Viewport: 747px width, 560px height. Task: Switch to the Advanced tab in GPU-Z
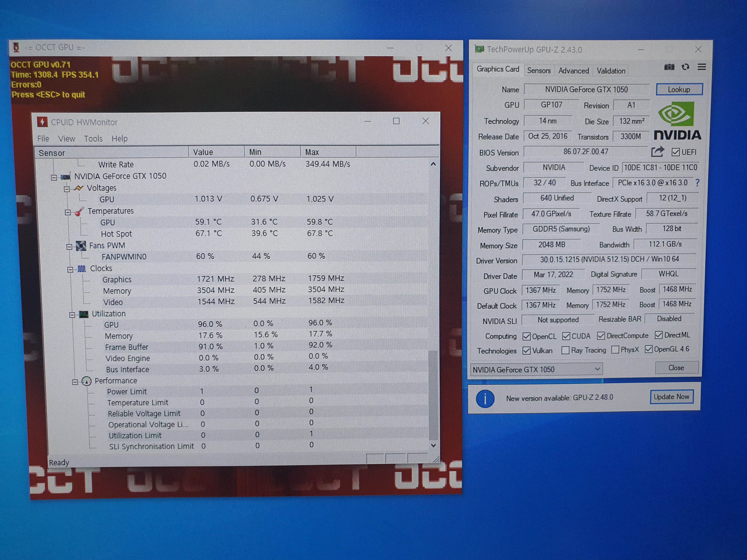(x=573, y=71)
